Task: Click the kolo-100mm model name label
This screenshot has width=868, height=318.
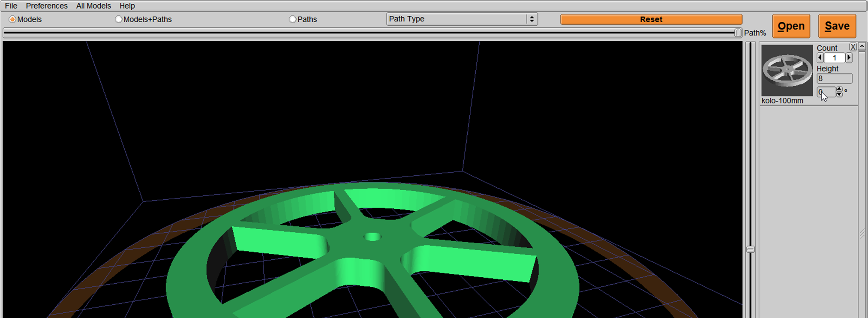Action: (x=782, y=101)
